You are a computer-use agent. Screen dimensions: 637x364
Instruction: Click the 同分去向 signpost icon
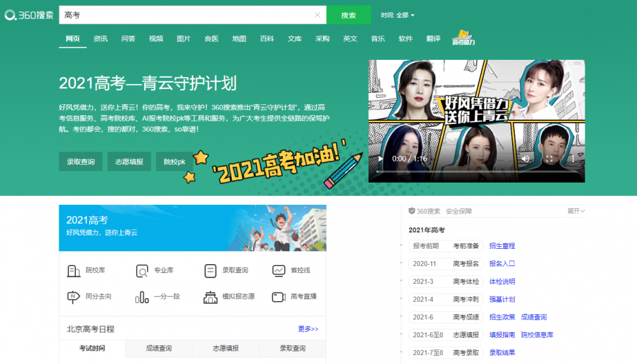click(x=73, y=297)
